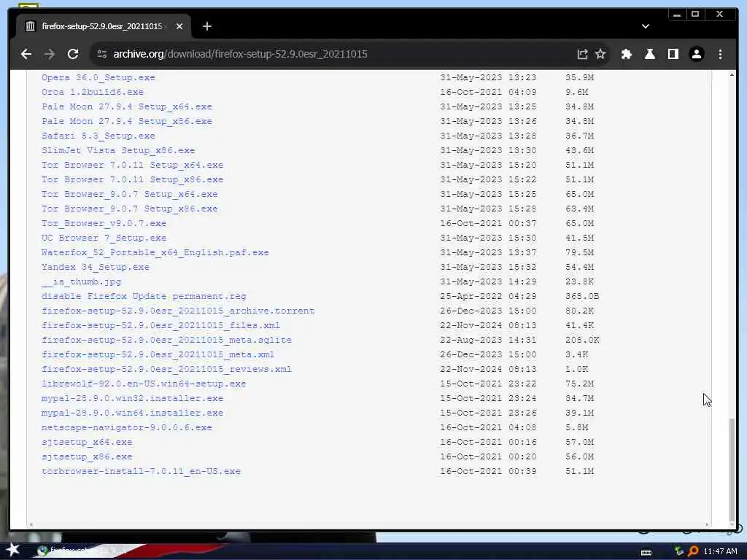This screenshot has width=747, height=560.
Task: Select date 22-Aug-2023 14:31
Action: tap(488, 340)
